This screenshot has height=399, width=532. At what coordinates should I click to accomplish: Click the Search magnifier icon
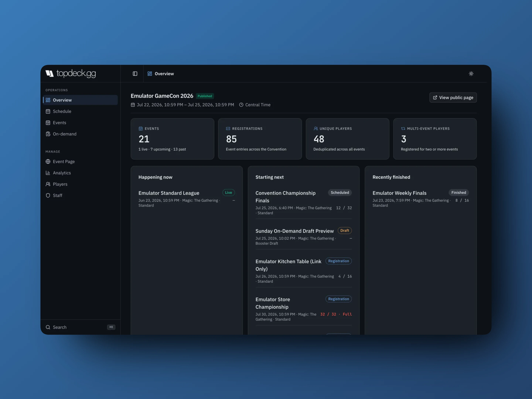(x=48, y=327)
